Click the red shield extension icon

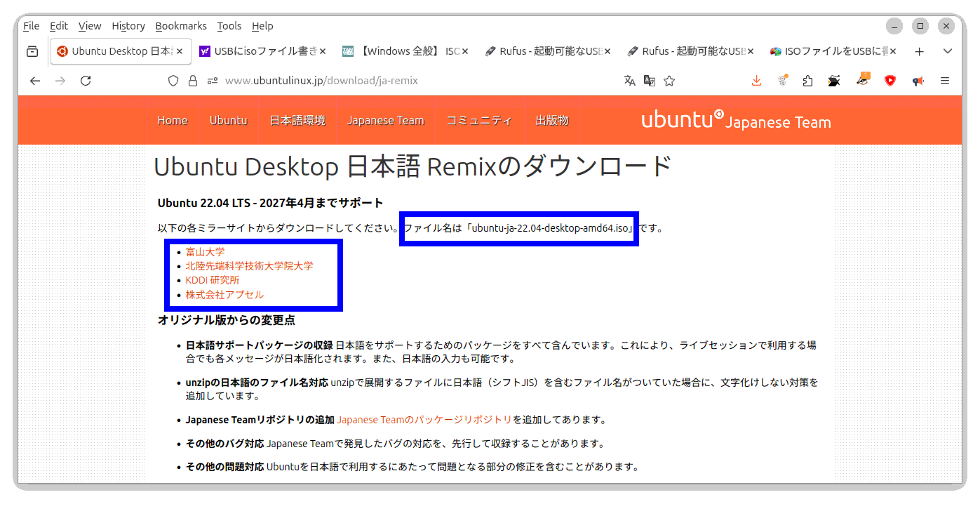click(890, 81)
